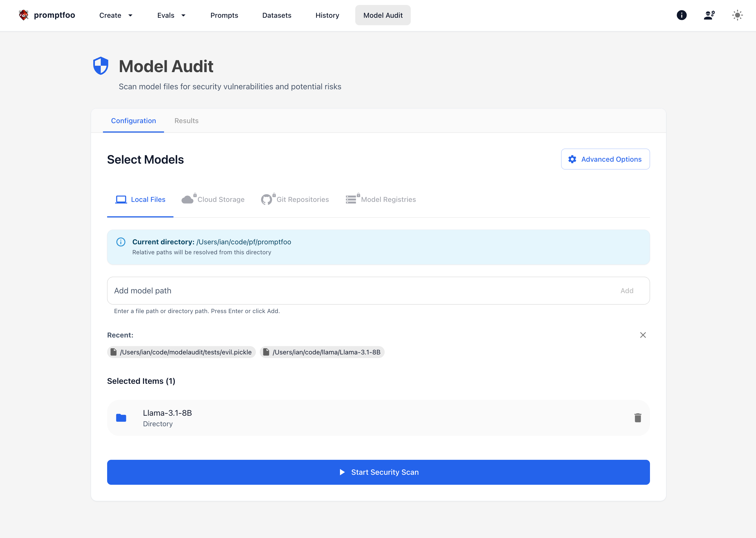Delete Llama-3.1-8B with trash icon
756x538 pixels.
637,418
